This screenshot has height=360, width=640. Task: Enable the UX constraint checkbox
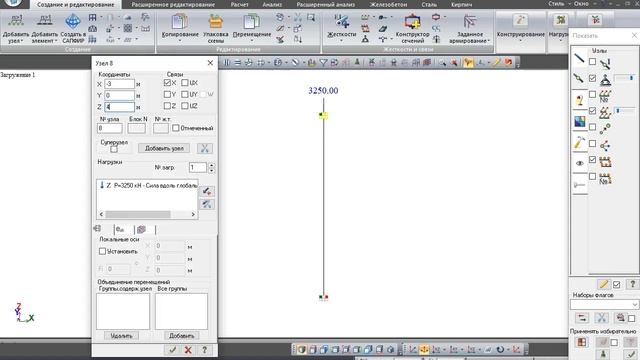[184, 82]
